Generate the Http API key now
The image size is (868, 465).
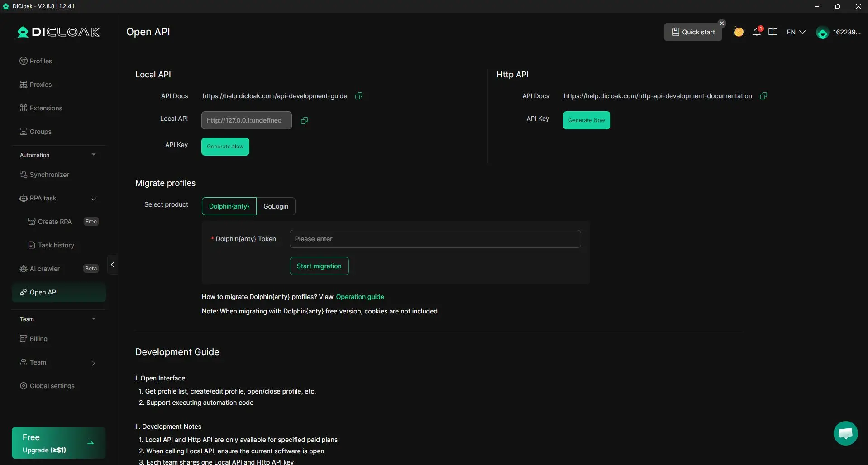click(586, 120)
